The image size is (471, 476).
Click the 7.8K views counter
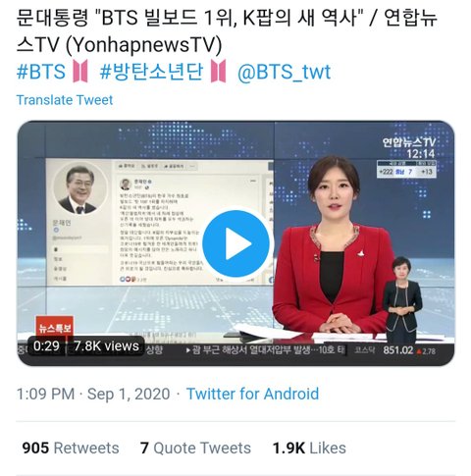[x=106, y=345]
